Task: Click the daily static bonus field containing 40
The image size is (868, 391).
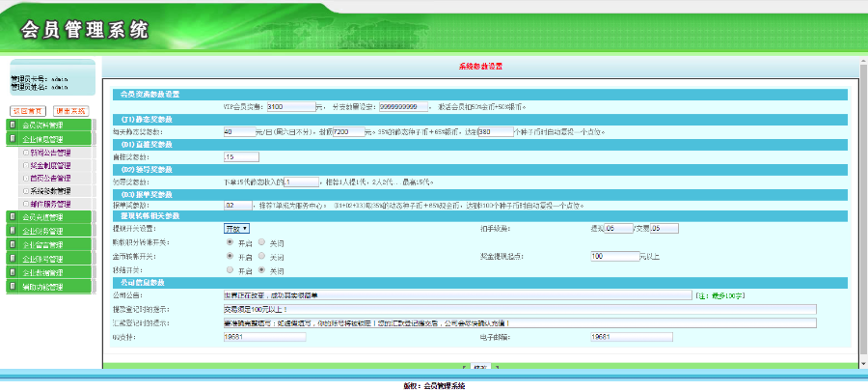Action: (240, 132)
